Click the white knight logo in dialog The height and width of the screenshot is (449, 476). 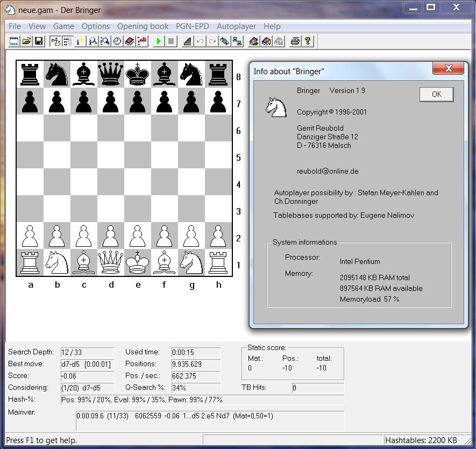276,107
